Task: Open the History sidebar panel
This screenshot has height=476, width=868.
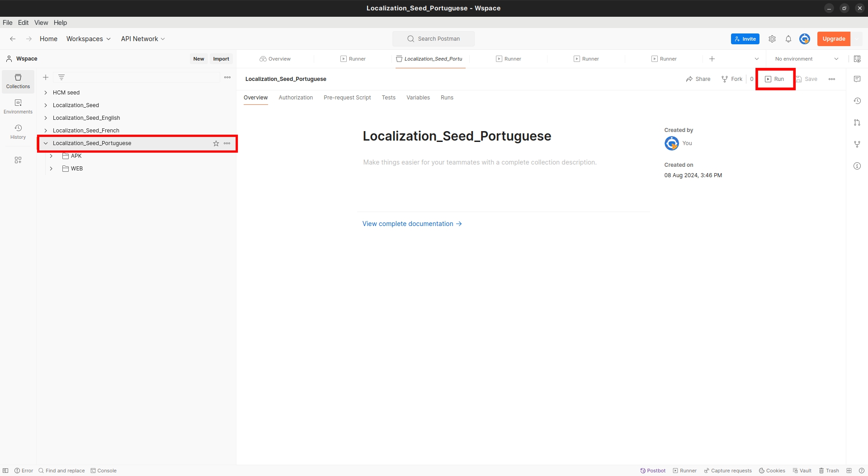Action: pos(18,132)
